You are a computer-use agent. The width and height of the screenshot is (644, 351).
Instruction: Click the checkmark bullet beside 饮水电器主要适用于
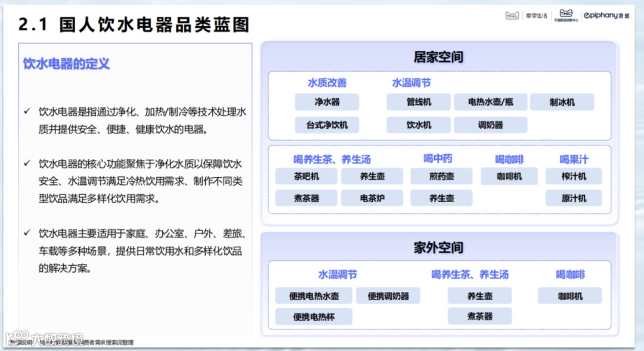point(27,233)
